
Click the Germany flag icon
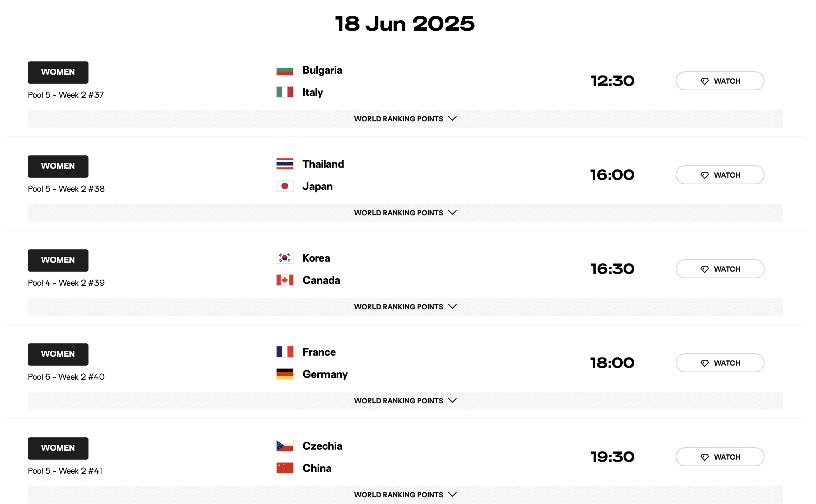(x=284, y=374)
